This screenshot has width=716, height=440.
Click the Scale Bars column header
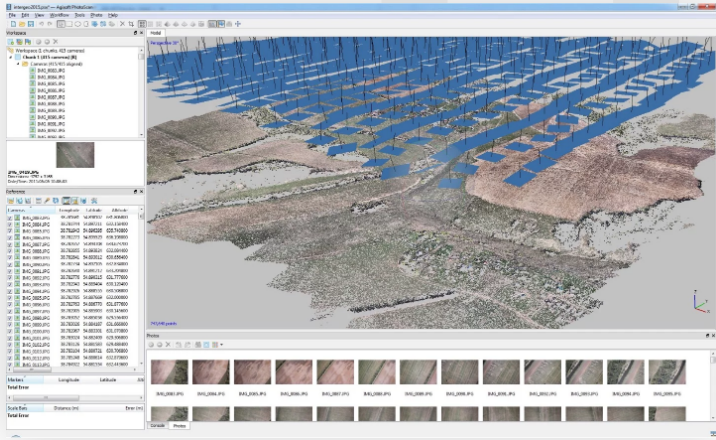click(x=23, y=408)
